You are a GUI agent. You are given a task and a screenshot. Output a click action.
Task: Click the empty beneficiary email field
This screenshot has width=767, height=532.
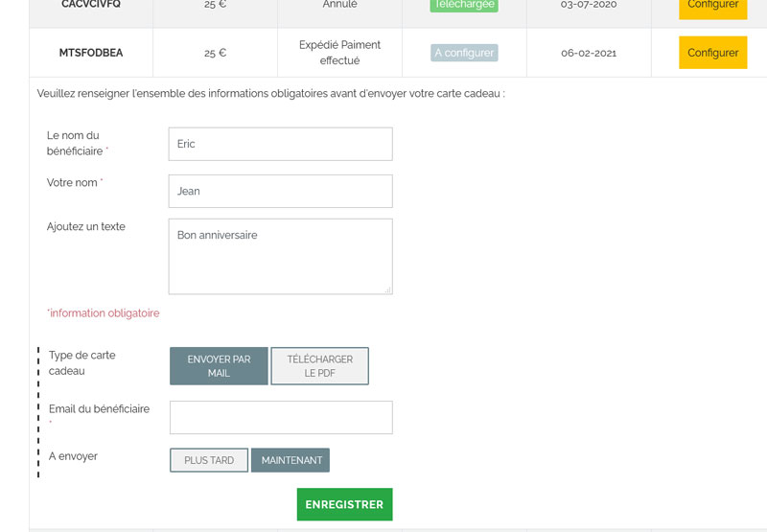pyautogui.click(x=281, y=418)
